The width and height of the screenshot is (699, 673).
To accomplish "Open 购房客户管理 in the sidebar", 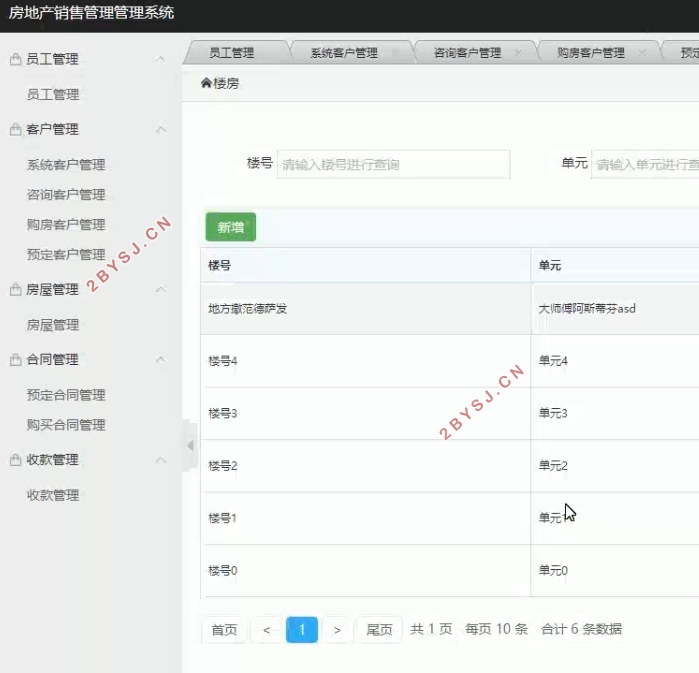I will tap(66, 224).
